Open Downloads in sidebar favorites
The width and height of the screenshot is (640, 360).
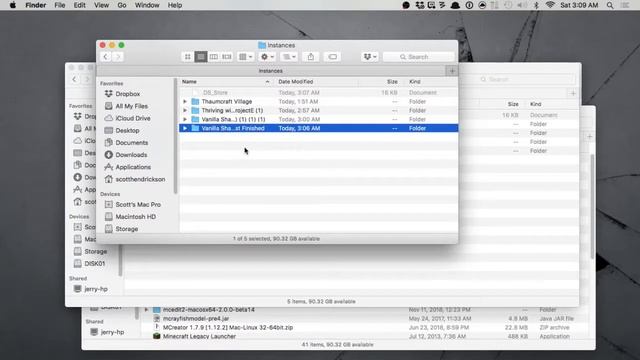click(131, 155)
